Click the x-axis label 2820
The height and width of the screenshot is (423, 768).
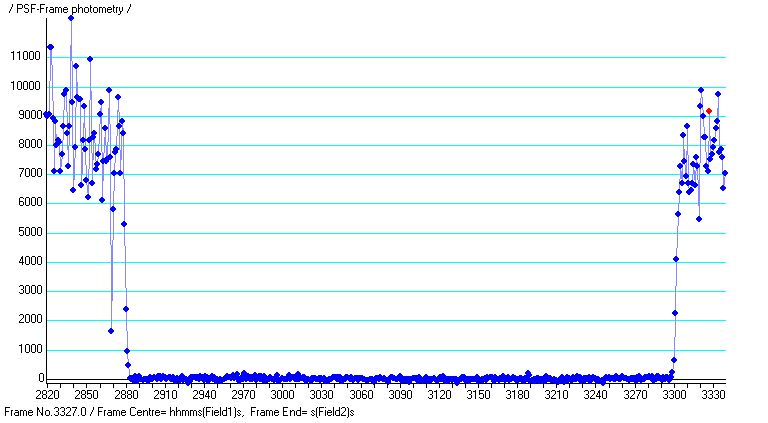pos(47,396)
